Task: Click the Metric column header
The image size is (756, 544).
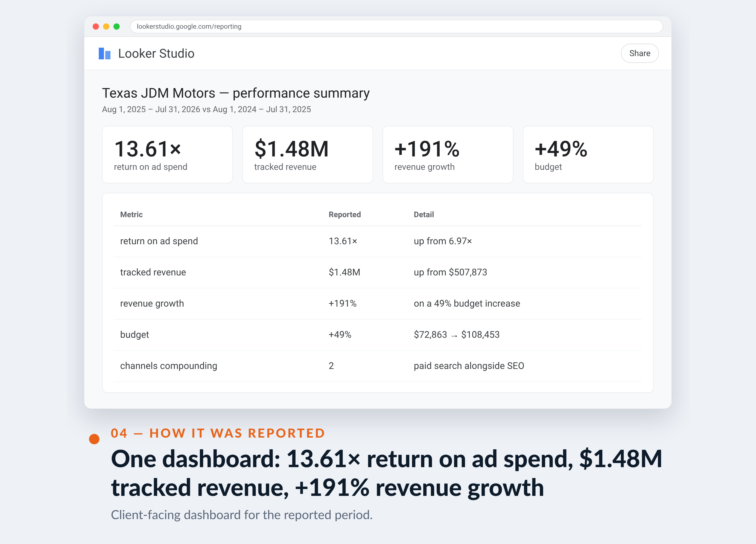Action: coord(131,214)
